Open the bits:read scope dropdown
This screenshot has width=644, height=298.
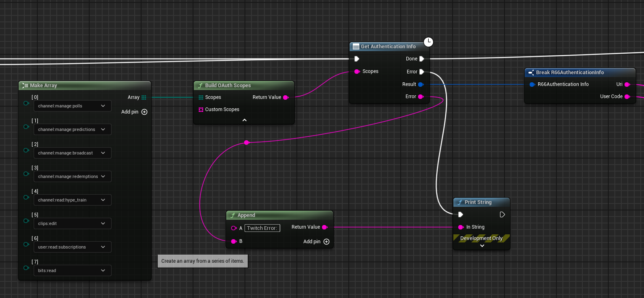73,270
